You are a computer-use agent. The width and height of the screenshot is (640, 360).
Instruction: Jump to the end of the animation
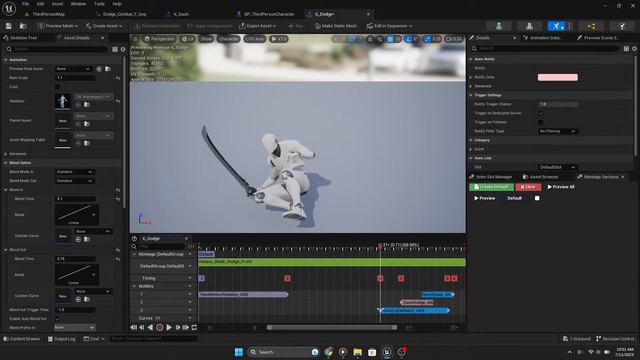click(186, 327)
